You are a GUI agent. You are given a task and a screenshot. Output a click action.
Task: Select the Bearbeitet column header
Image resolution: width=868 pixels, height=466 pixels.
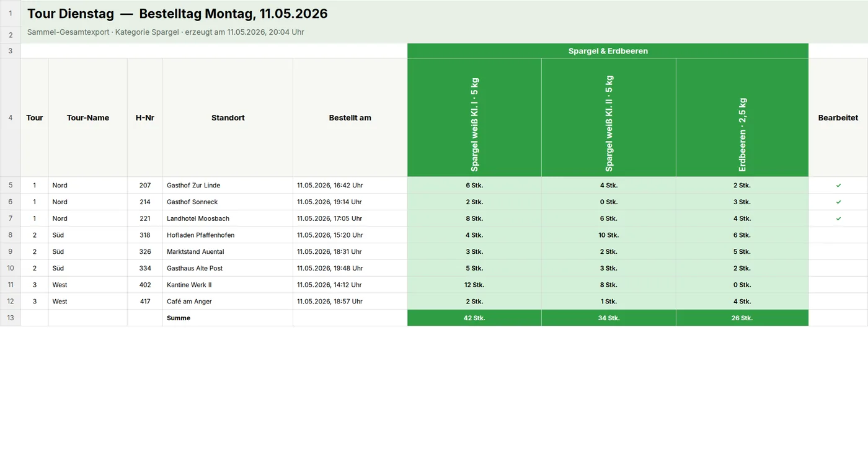tap(838, 118)
